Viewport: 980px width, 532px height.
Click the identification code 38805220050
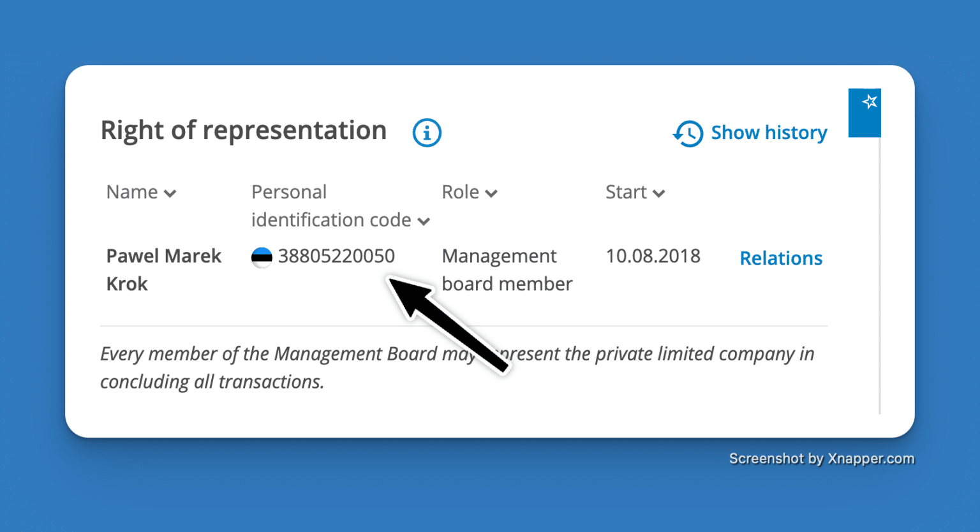[336, 256]
